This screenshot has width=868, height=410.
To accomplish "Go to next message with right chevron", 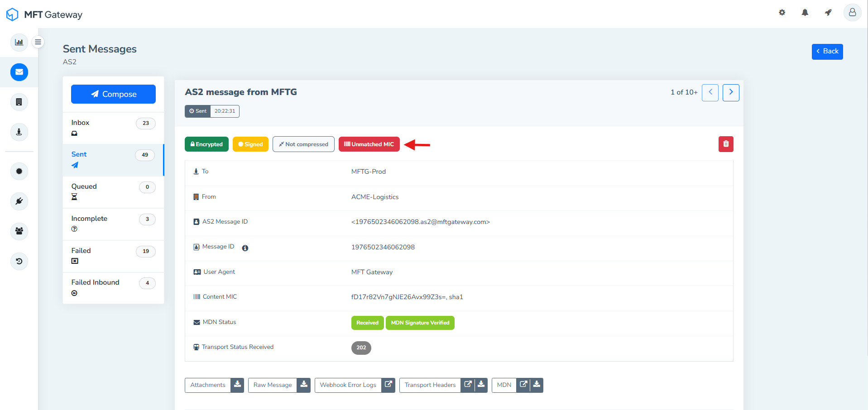I will coord(730,92).
